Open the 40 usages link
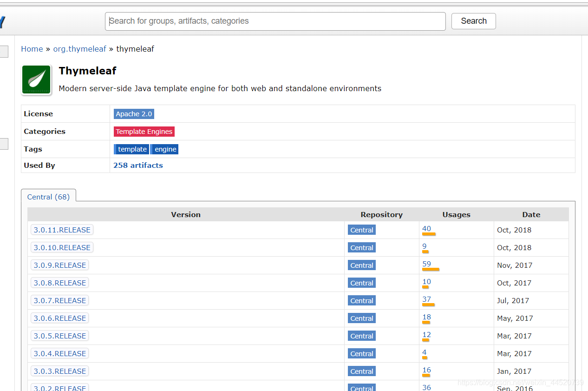The height and width of the screenshot is (391, 588). (x=427, y=229)
